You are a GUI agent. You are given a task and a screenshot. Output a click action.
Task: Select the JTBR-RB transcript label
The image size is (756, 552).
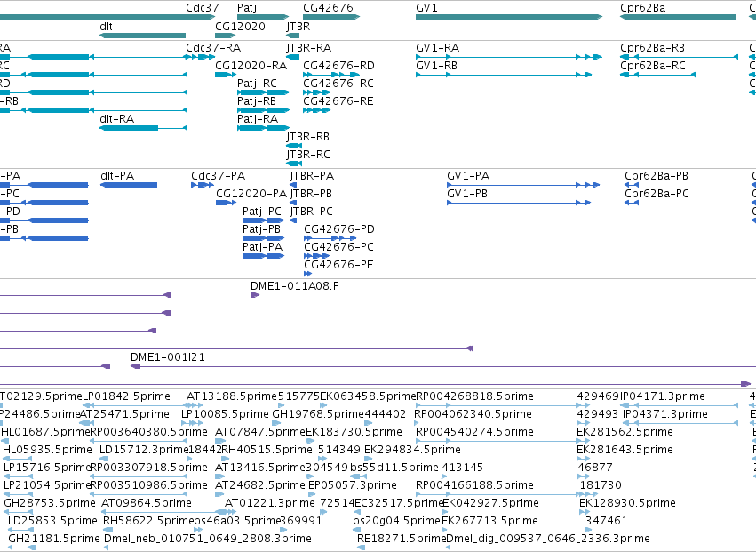pos(307,137)
